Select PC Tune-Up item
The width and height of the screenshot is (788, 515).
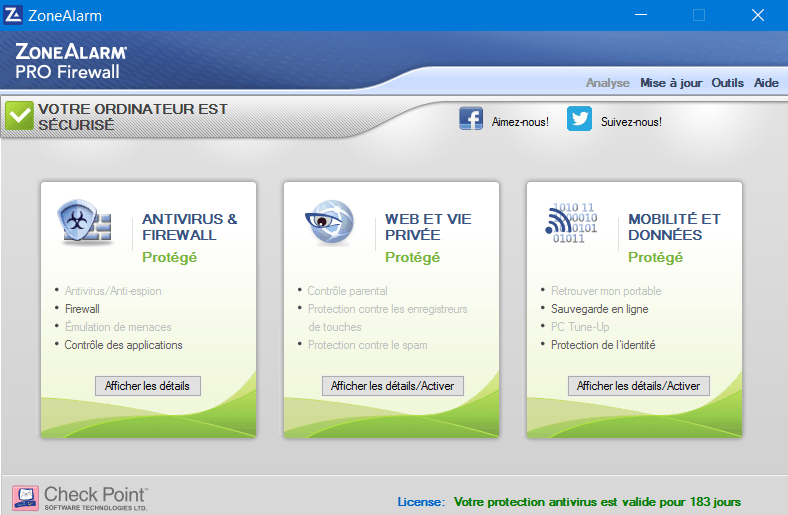point(580,327)
